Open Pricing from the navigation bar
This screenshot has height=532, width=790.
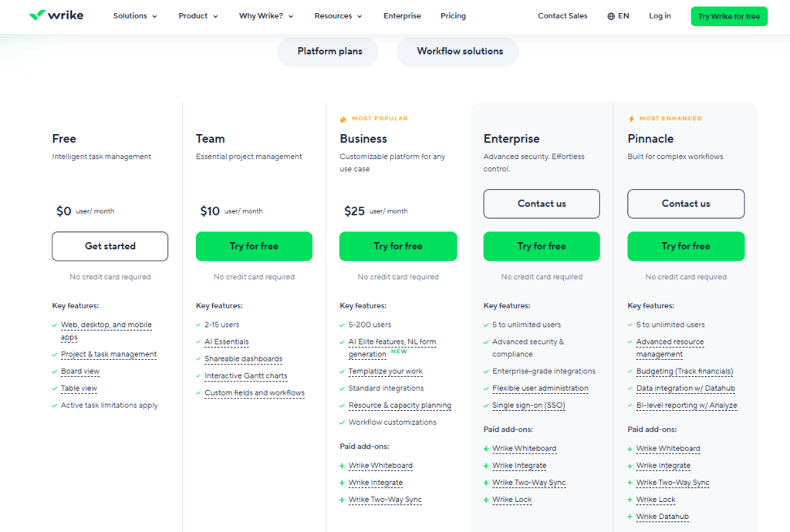[453, 15]
